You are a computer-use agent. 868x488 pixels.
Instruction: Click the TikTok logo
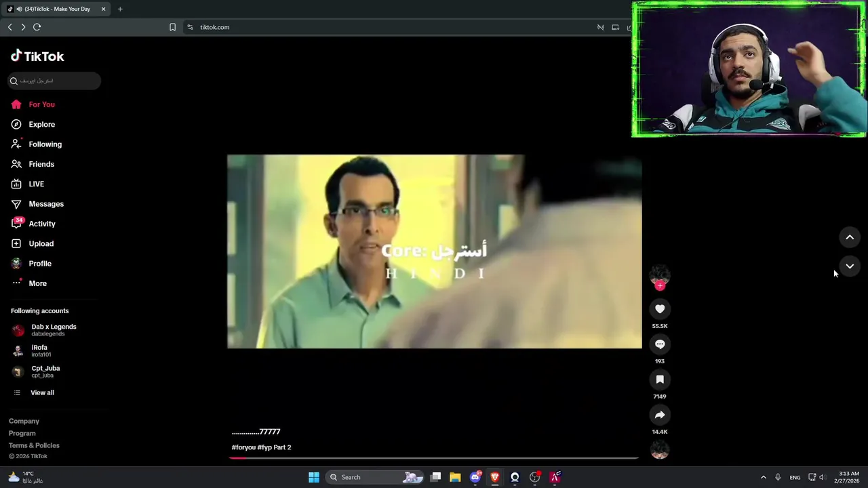click(37, 56)
